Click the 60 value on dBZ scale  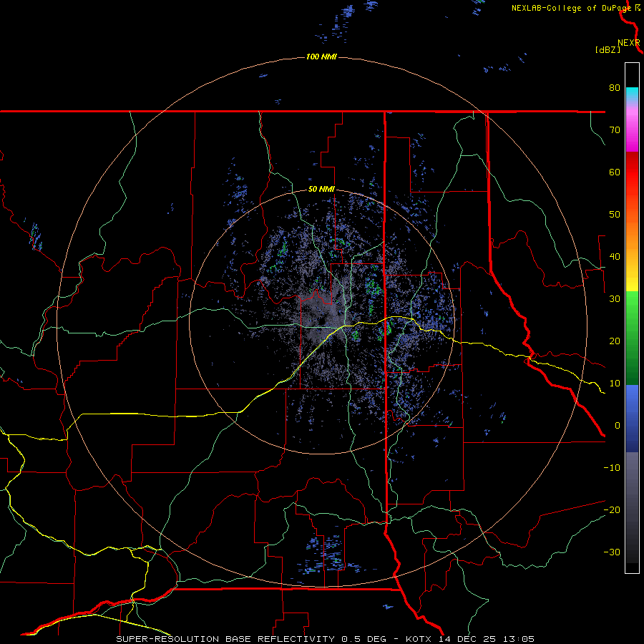[x=615, y=172]
